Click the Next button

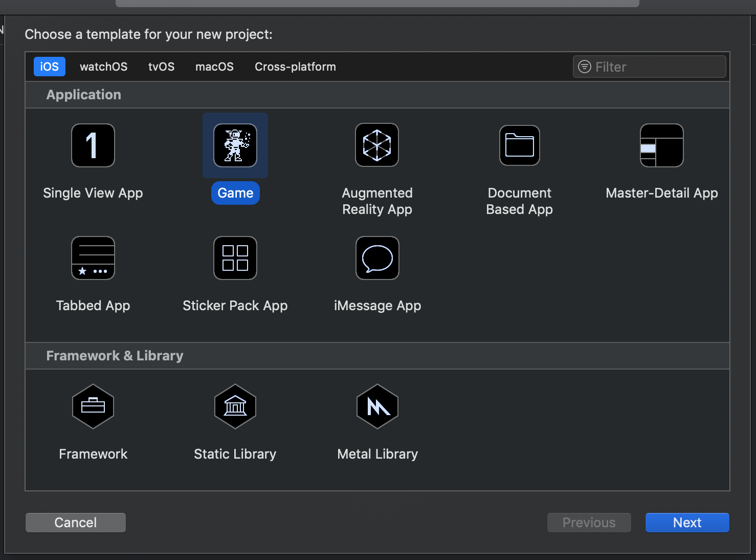(x=687, y=522)
